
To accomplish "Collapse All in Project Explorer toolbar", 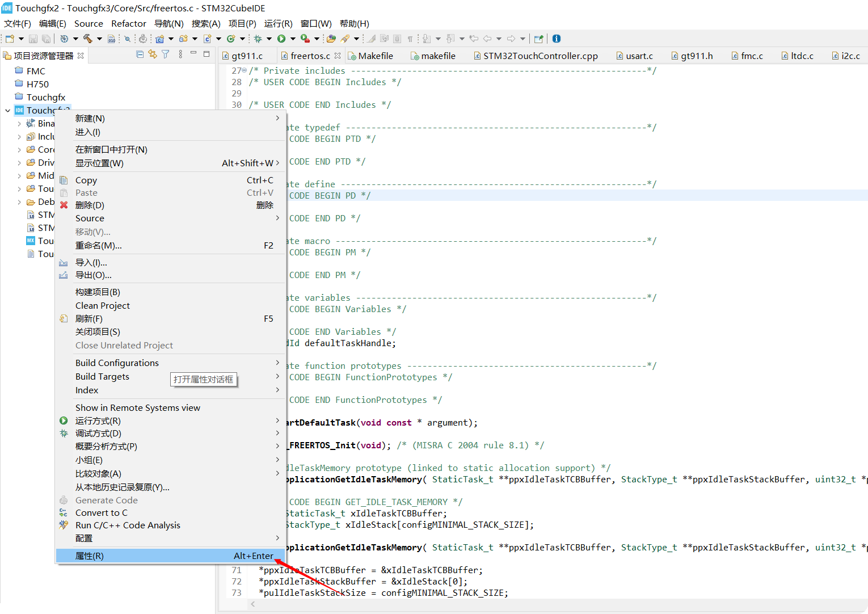I will point(140,53).
